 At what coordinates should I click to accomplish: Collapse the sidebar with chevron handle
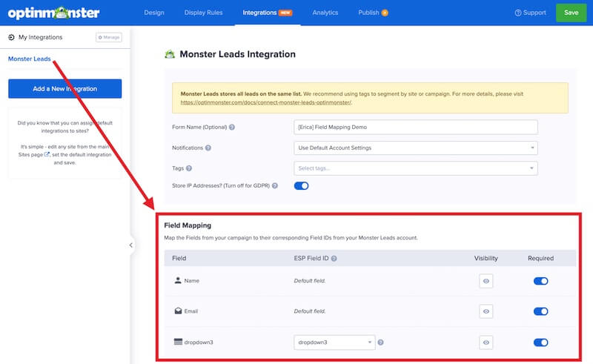point(131,245)
